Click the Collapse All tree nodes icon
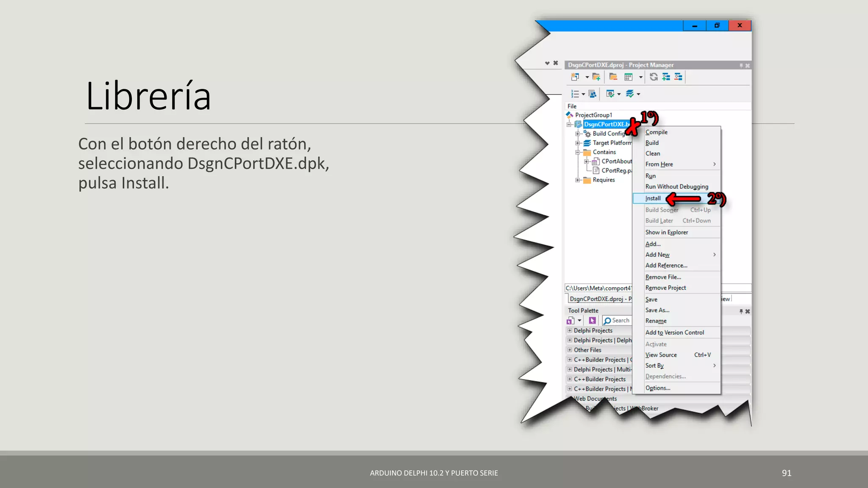The image size is (868, 488). [x=679, y=77]
